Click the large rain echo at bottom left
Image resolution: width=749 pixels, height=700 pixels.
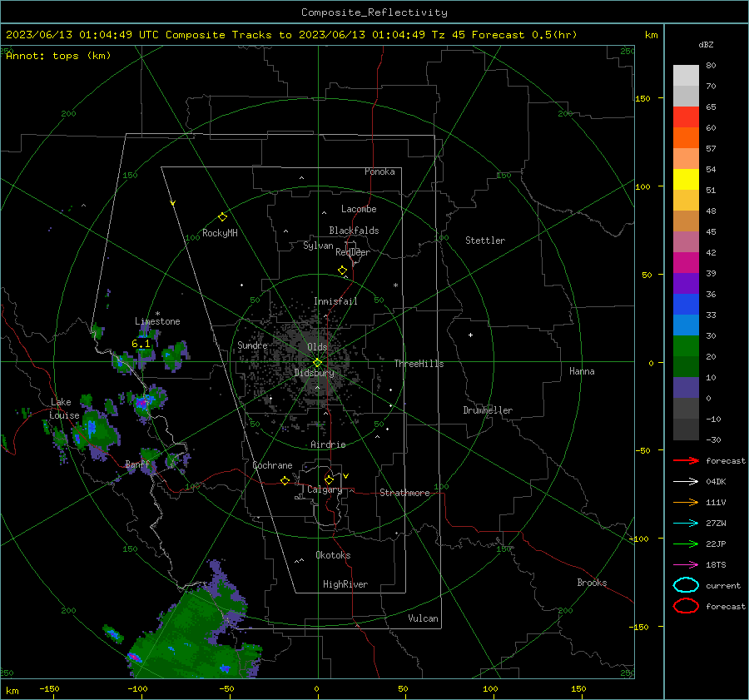point(191,636)
